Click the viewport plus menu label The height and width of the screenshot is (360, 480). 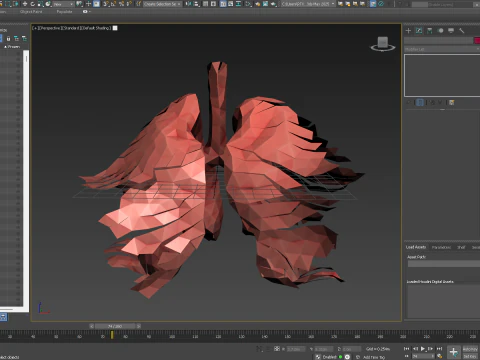pyautogui.click(x=34, y=28)
